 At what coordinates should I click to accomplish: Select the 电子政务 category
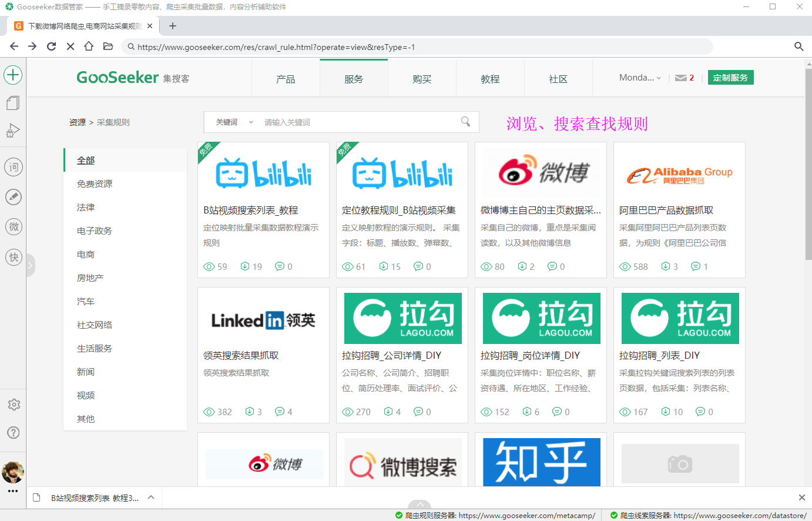125,231
